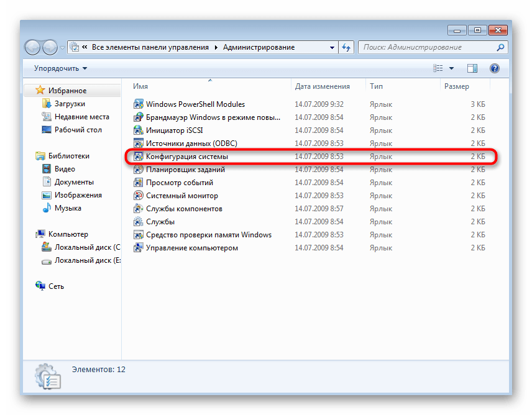Select Рабочий стол in favorites
This screenshot has height=415, width=532.
[78, 130]
